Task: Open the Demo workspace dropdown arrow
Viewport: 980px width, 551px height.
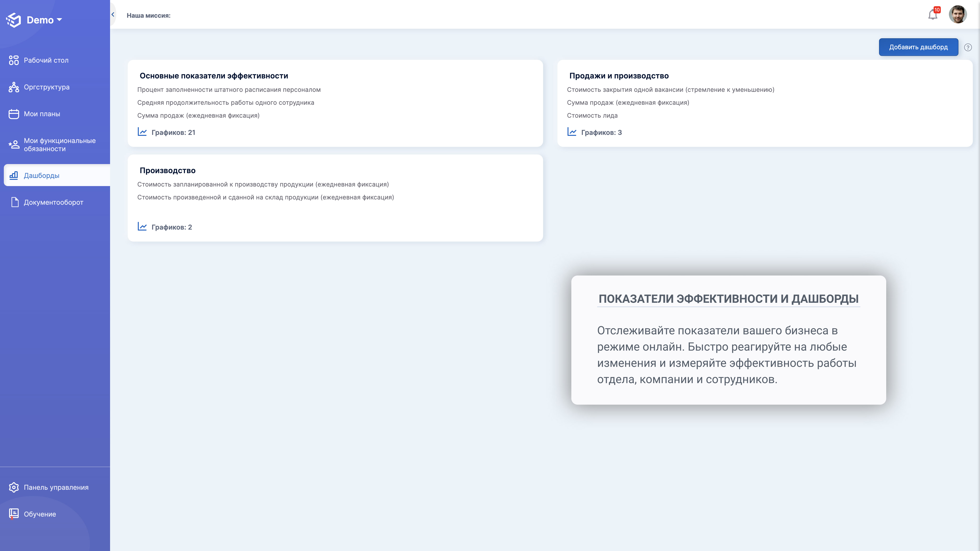Action: click(x=59, y=20)
